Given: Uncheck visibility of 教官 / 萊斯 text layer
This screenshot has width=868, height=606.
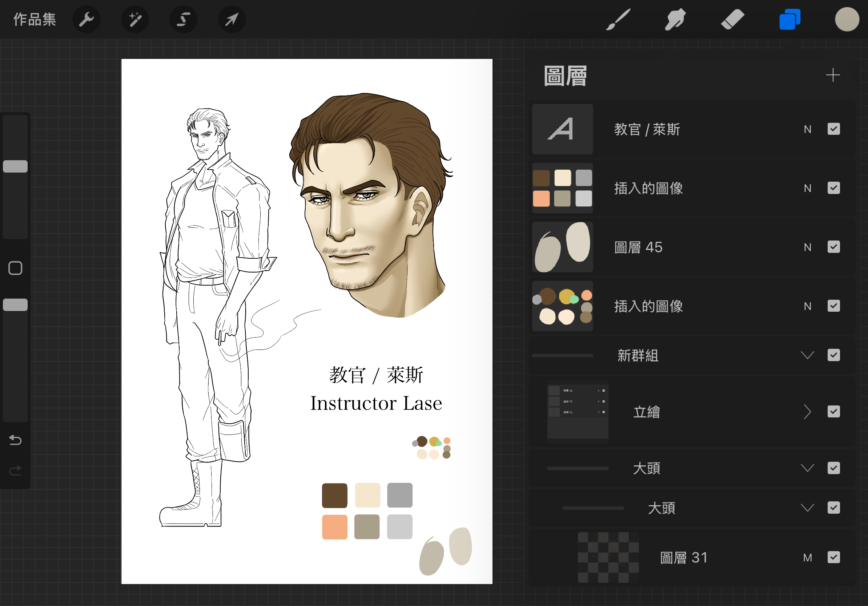Looking at the screenshot, I should (833, 129).
